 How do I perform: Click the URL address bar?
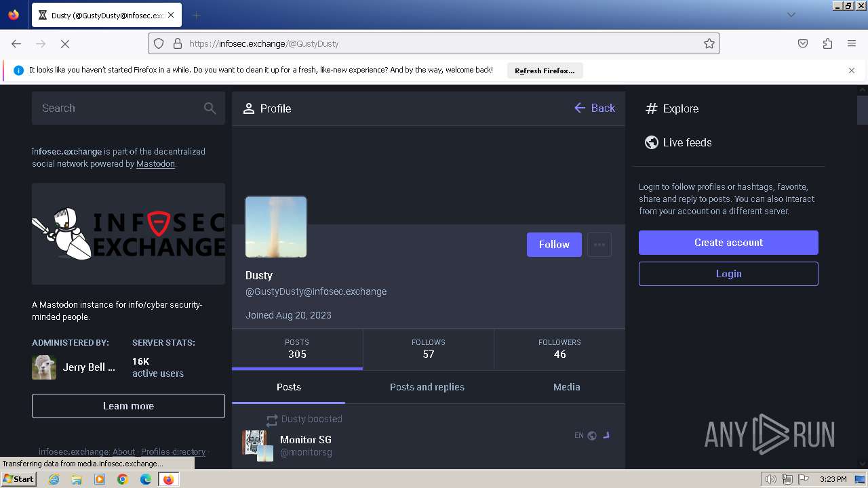434,43
